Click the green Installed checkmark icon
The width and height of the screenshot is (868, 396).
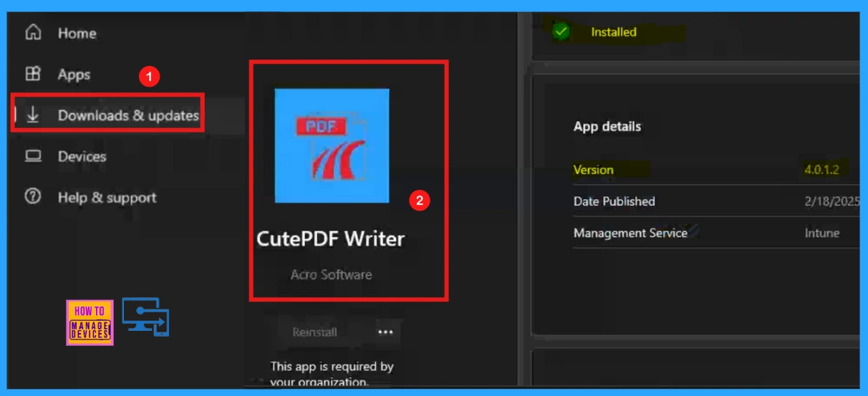click(561, 32)
